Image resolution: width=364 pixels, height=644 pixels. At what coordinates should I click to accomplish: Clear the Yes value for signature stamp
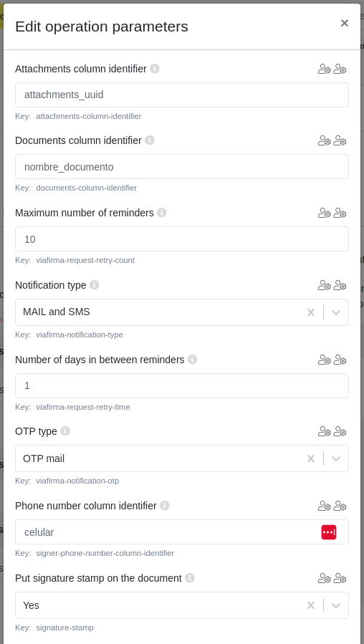(x=311, y=605)
